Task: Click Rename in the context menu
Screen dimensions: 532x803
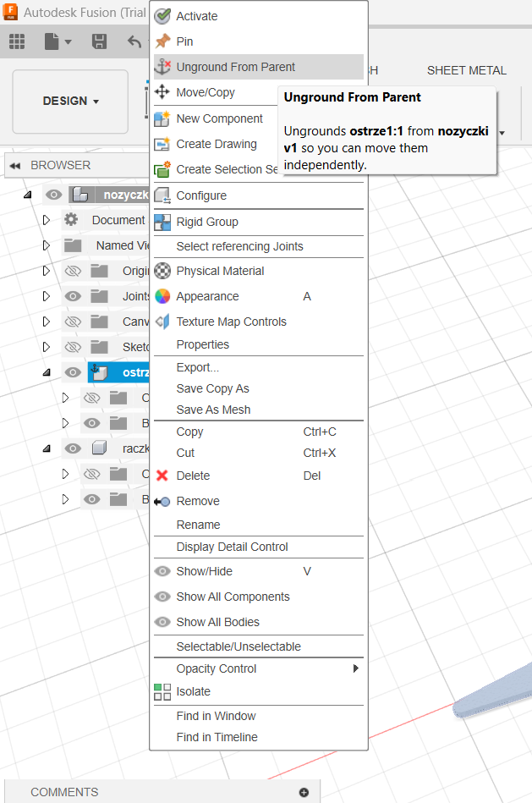Action: 198,525
